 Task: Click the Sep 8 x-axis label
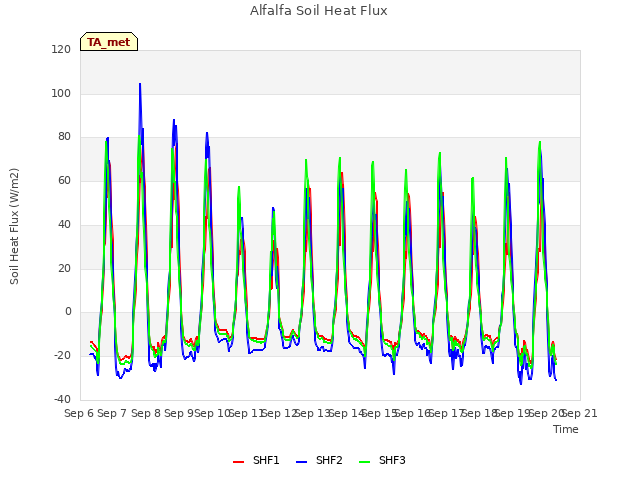pos(146,413)
